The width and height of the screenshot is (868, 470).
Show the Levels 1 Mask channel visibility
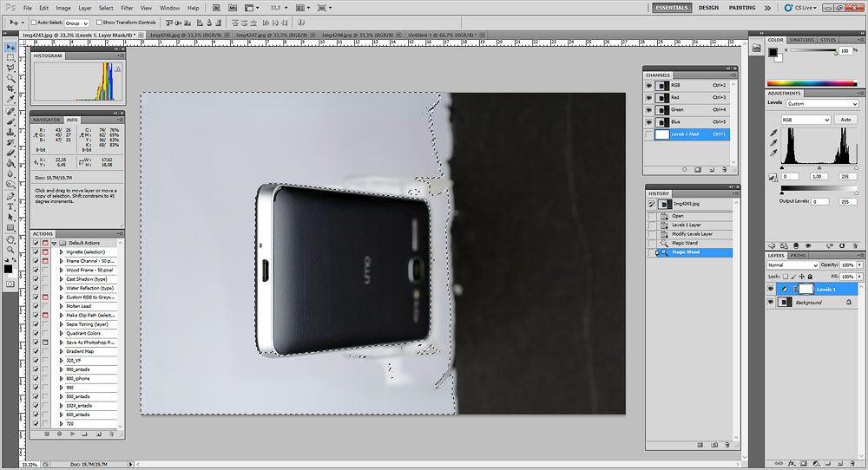(x=648, y=134)
